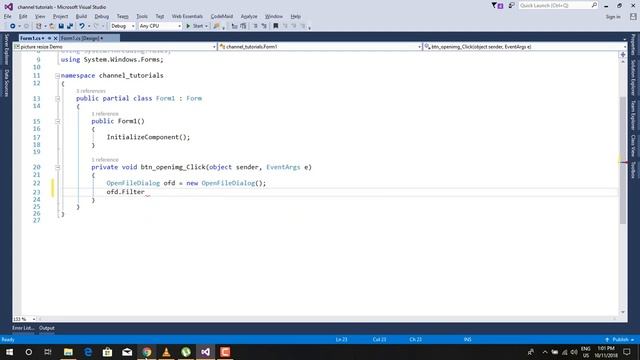
Task: Click the Comment Out Selection toolbar icon
Action: coord(256,26)
